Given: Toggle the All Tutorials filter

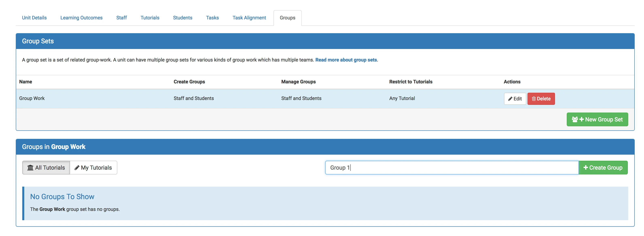Looking at the screenshot, I should click(46, 168).
